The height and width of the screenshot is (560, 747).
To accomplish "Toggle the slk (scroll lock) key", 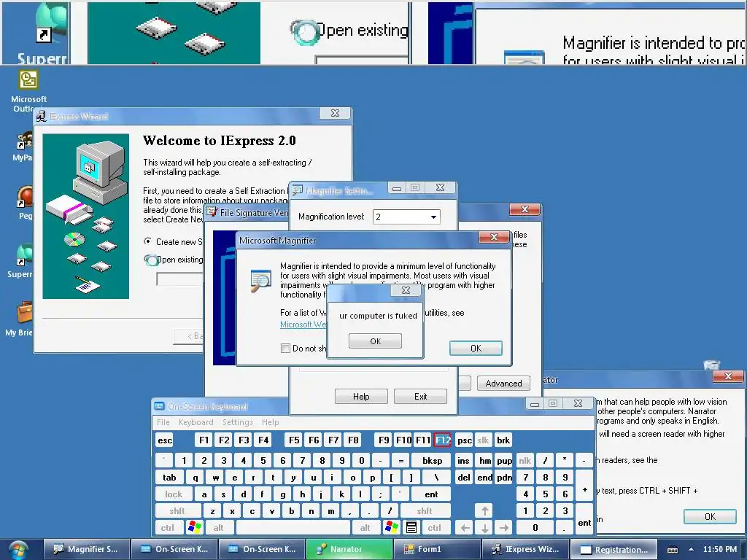I will point(483,440).
